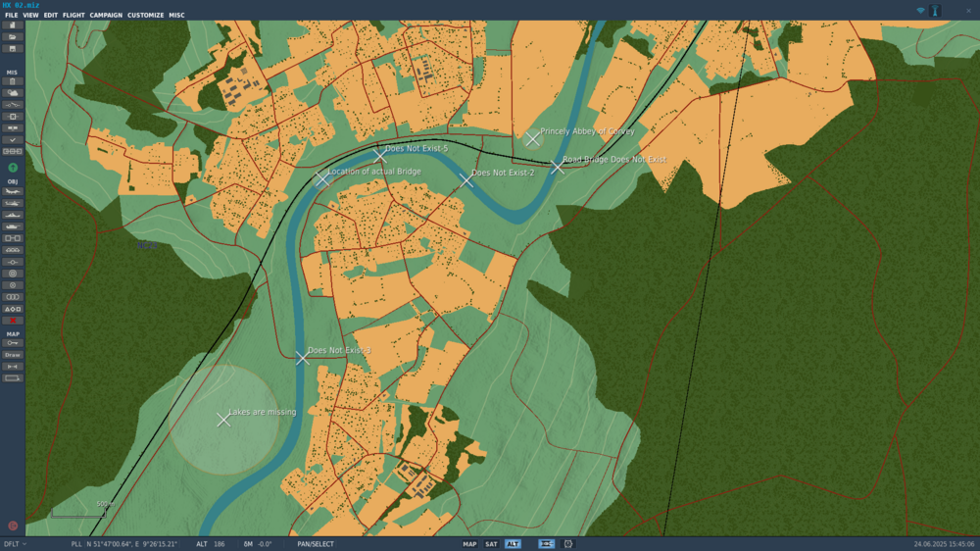Save the mission with the floppy disk icon
Screen dimensions: 980x551
tap(13, 49)
